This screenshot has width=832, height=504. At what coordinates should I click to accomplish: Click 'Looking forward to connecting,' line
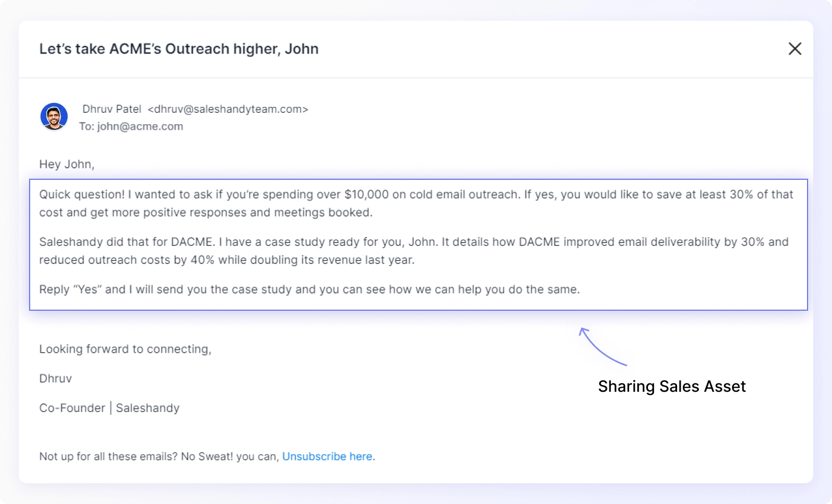click(x=125, y=349)
